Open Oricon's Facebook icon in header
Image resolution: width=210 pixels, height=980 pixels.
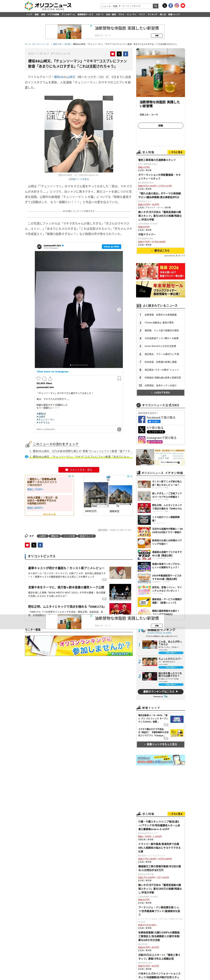[x=171, y=6]
